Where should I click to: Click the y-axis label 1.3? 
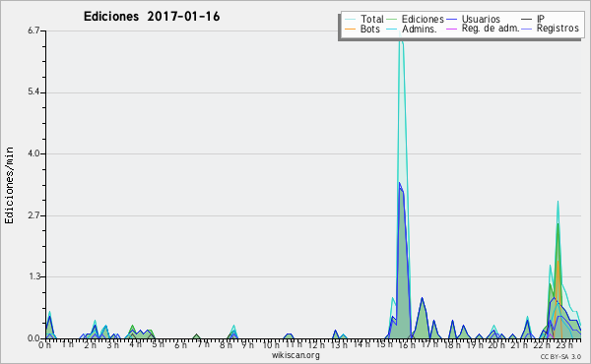point(33,276)
